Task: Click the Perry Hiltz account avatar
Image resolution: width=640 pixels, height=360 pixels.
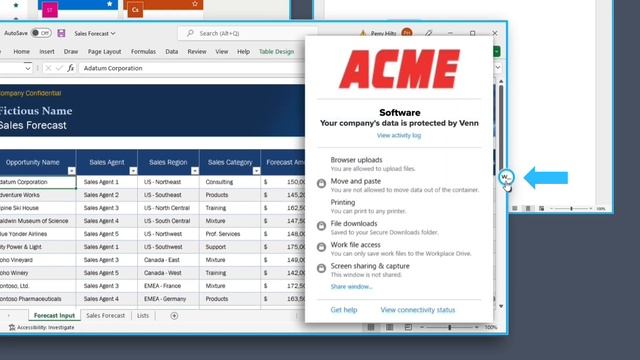Action: tap(407, 33)
